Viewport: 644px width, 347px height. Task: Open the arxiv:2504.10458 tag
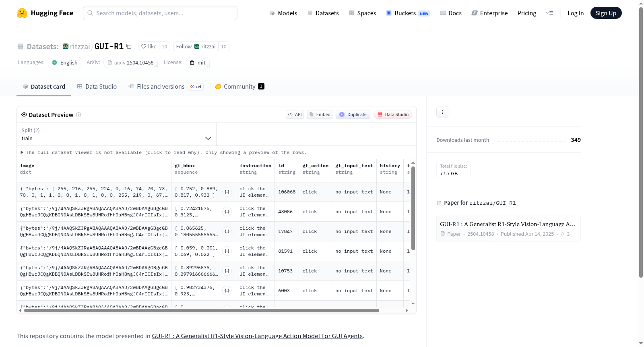tap(130, 62)
